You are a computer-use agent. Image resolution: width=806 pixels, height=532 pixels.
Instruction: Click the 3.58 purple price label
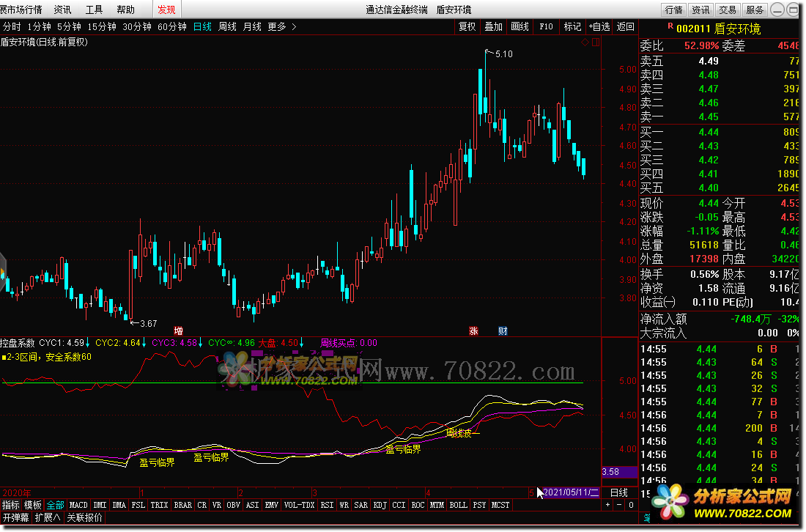pyautogui.click(x=619, y=471)
